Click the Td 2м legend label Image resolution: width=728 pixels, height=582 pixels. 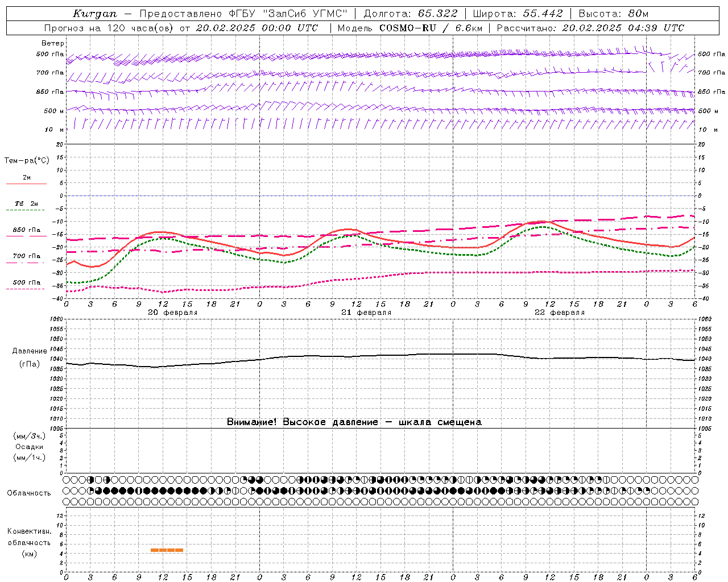click(x=27, y=203)
